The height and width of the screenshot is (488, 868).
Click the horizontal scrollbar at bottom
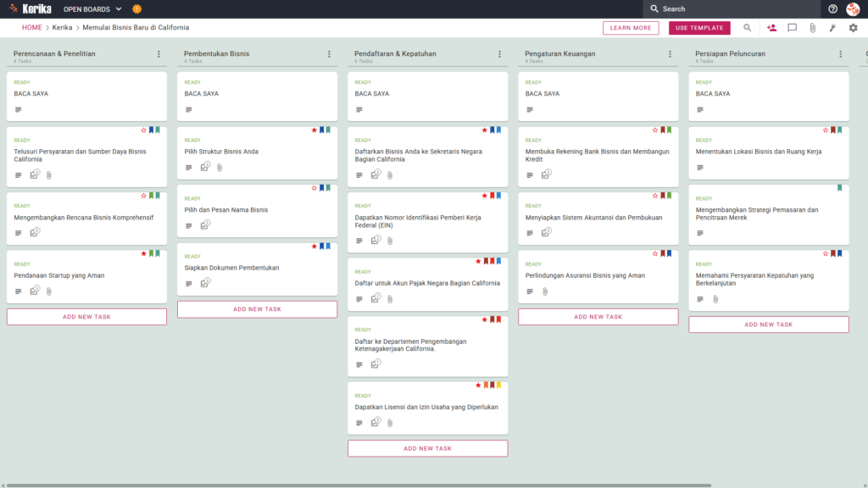359,485
